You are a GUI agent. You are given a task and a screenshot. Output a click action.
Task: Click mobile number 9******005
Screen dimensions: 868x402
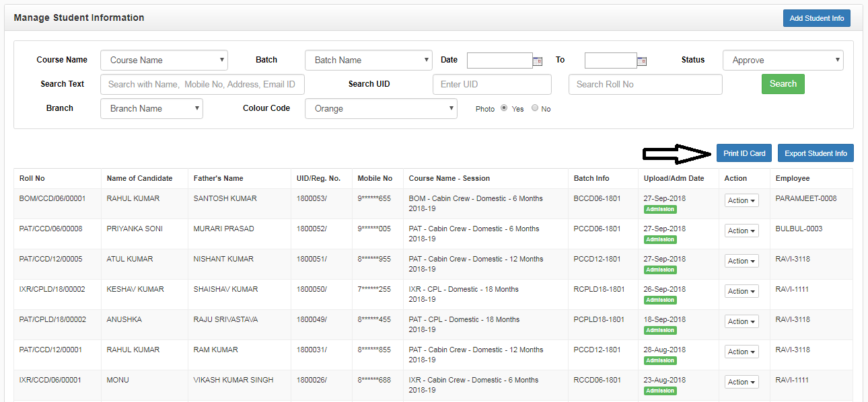point(374,229)
